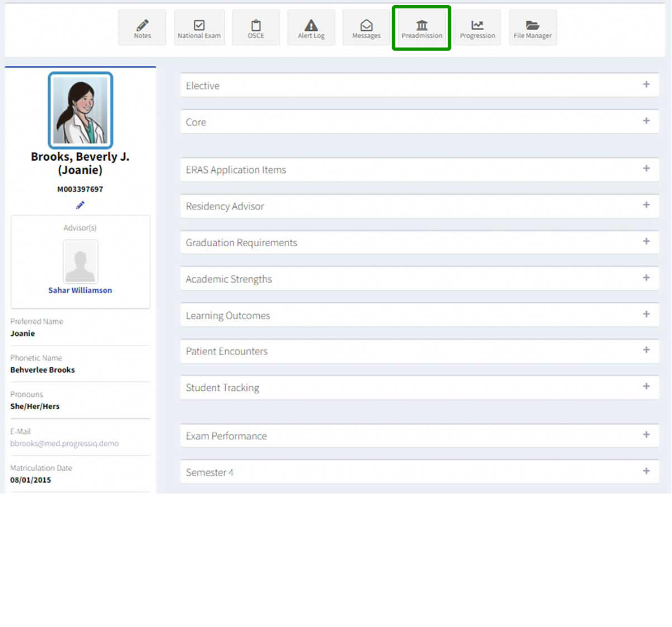View student Progression

tap(478, 27)
